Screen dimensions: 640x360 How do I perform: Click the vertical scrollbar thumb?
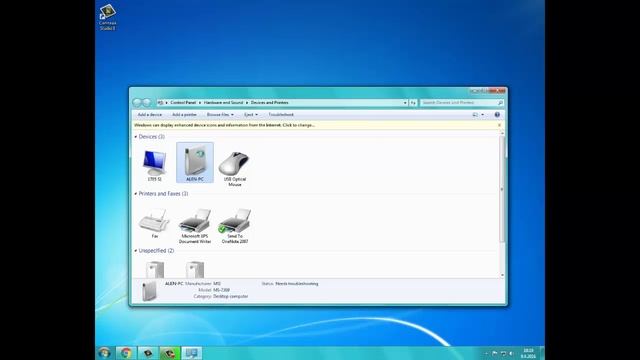coord(502,188)
